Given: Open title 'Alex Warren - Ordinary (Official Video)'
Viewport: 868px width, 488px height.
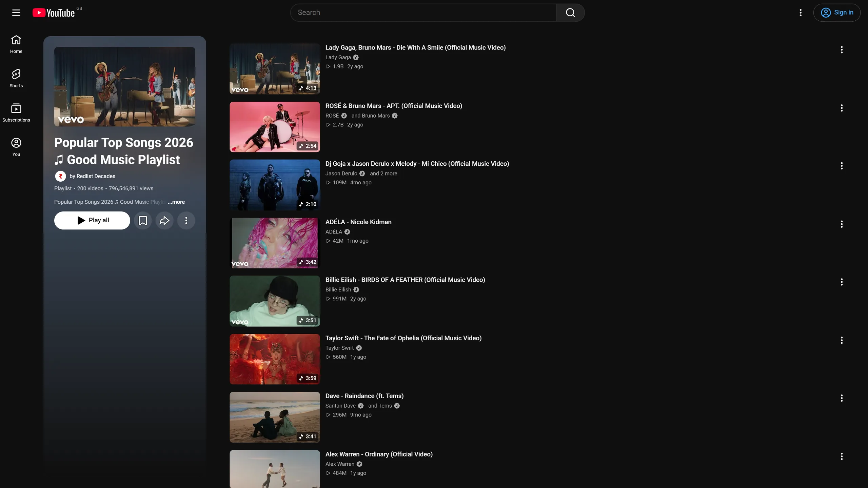Looking at the screenshot, I should tap(379, 454).
